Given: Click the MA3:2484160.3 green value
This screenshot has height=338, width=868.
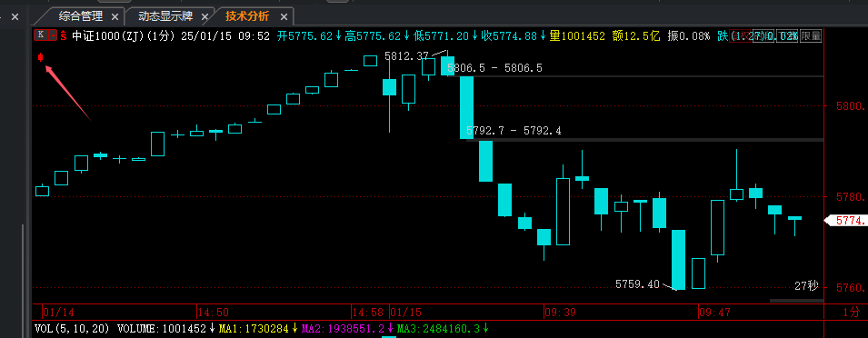Looking at the screenshot, I should (x=439, y=329).
